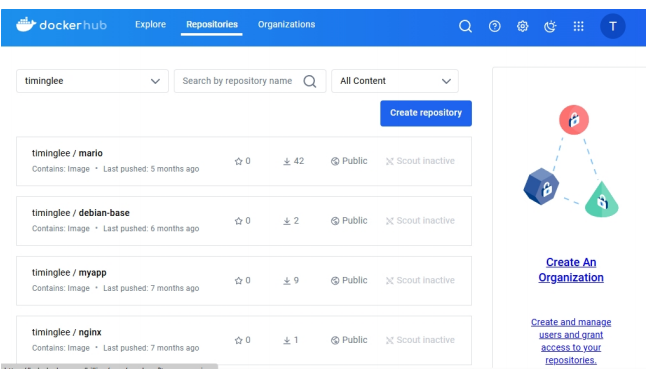Click 'Last pushed: 5 months ago' text
Image resolution: width=651 pixels, height=369 pixels.
pos(151,169)
